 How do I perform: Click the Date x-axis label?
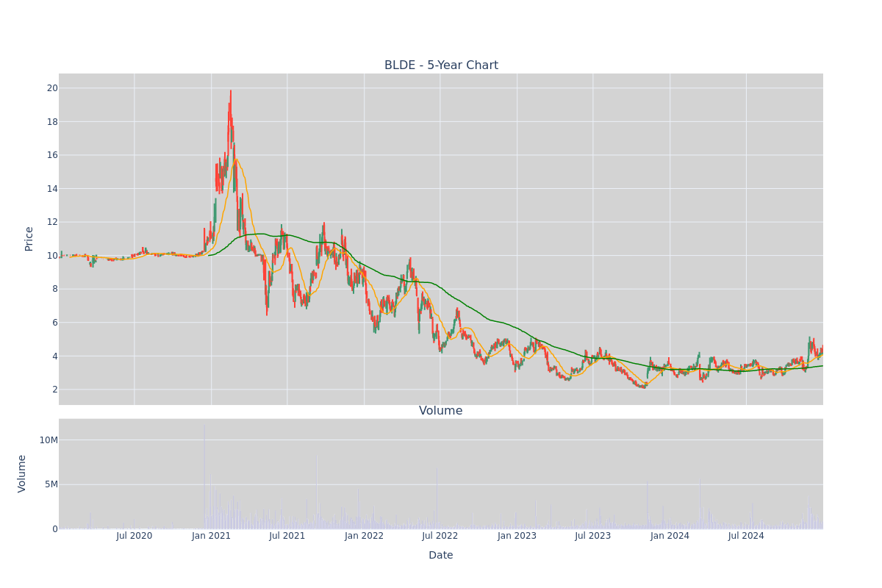tap(441, 556)
